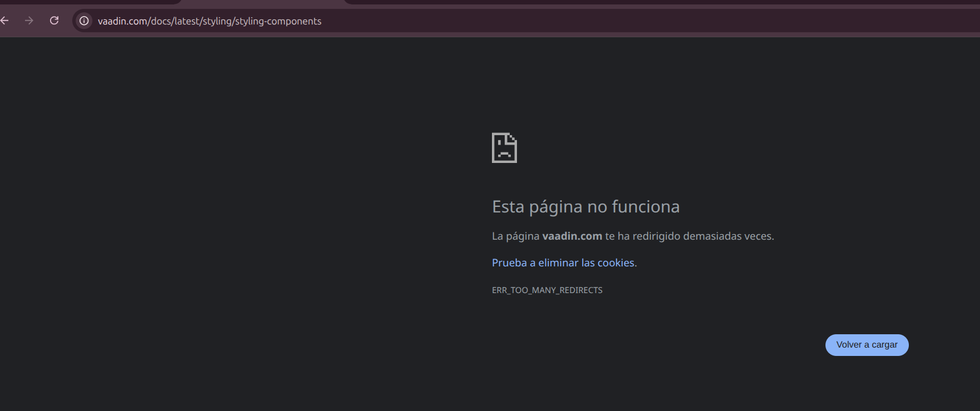980x411 pixels.
Task: Click the empty right side of the address bar
Action: click(667, 21)
